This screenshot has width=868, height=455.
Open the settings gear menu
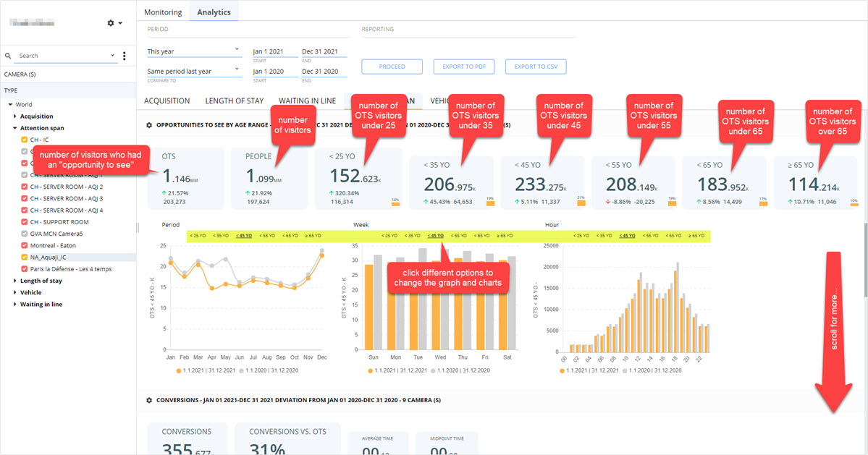coord(114,23)
